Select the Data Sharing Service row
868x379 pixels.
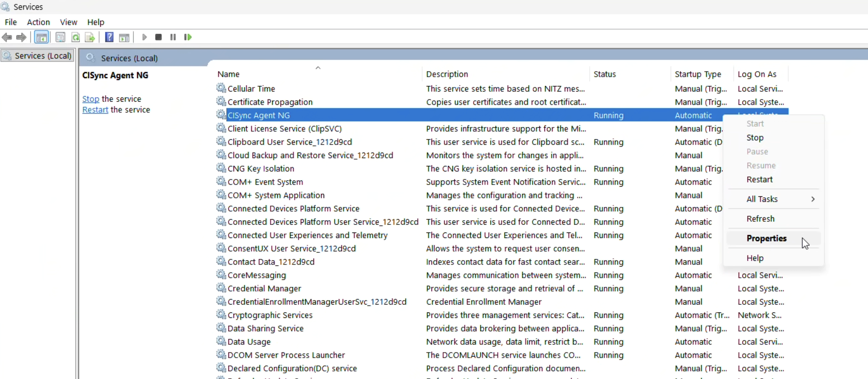click(502, 328)
